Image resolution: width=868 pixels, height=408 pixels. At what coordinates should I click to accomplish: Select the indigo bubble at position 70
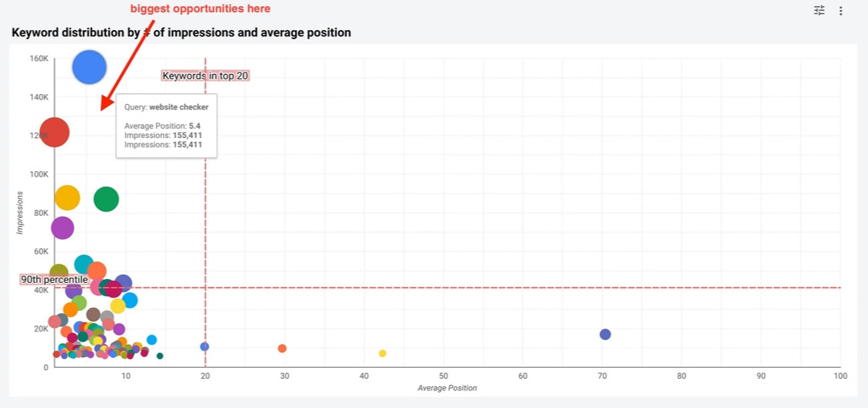(x=605, y=335)
